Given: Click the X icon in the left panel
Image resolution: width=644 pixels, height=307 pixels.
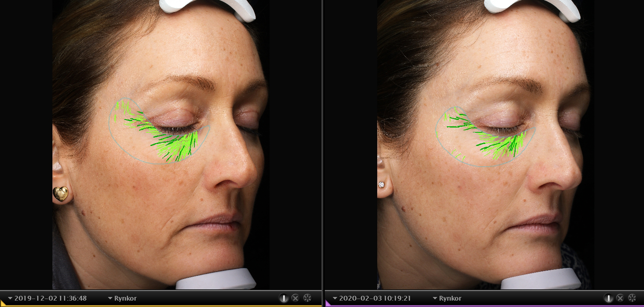Looking at the screenshot, I should click(x=295, y=298).
